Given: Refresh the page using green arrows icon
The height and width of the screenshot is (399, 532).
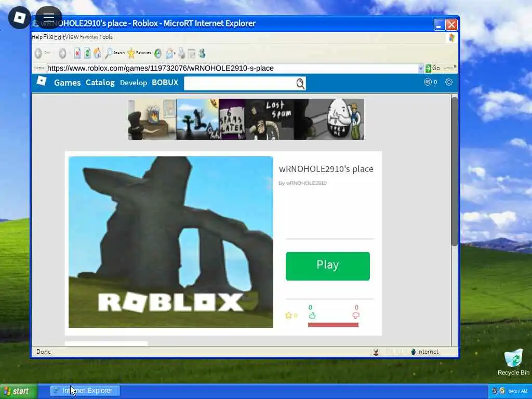Looking at the screenshot, I should 87,54.
